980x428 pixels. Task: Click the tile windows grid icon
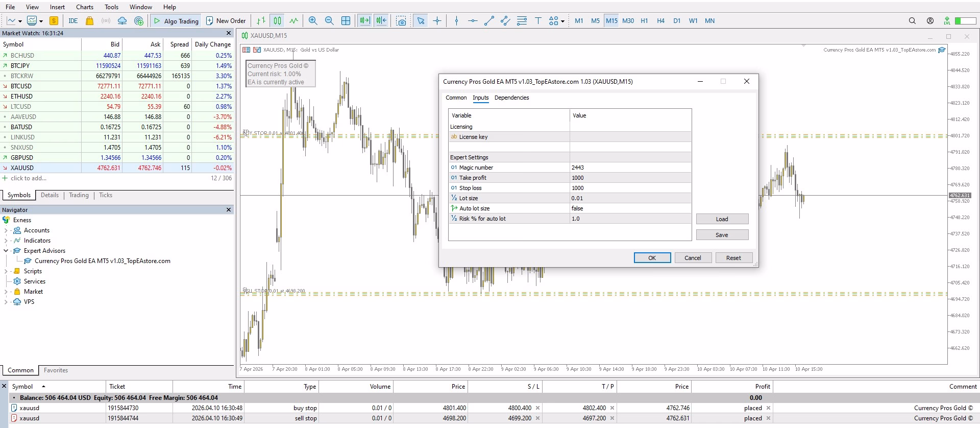[346, 21]
